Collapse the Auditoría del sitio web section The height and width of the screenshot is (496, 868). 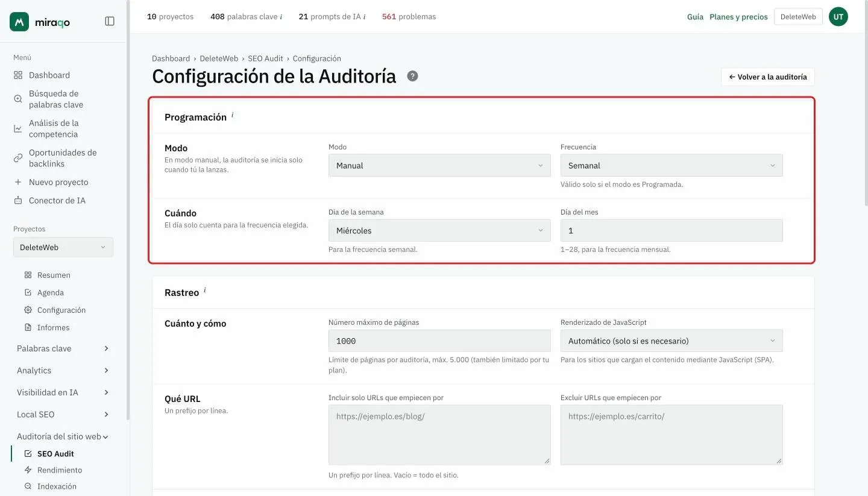click(63, 436)
